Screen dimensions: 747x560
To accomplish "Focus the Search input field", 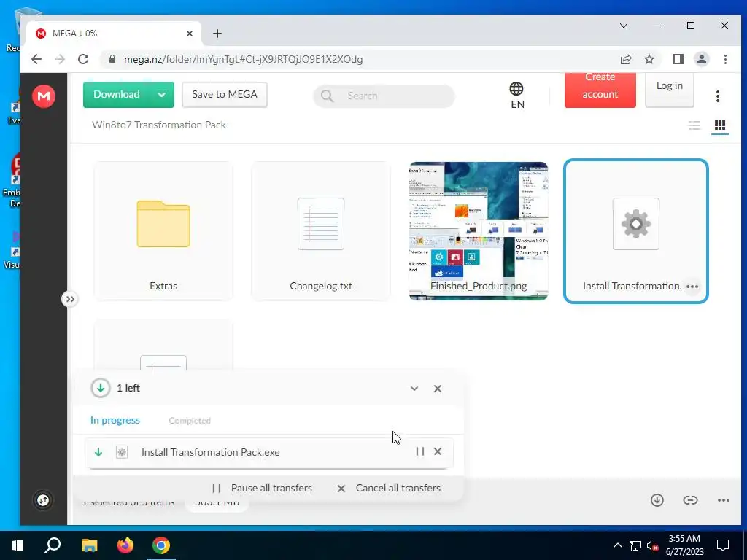I will pyautogui.click(x=384, y=96).
